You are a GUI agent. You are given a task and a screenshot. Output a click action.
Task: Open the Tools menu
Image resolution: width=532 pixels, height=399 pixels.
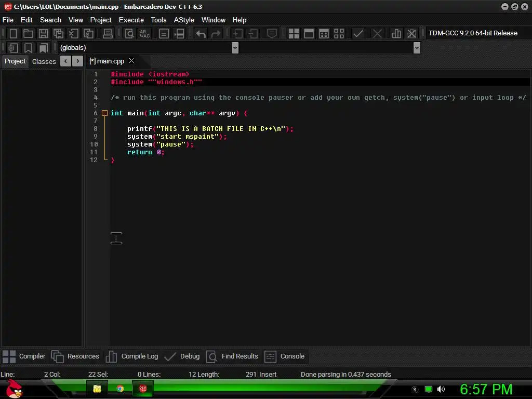[x=159, y=20]
